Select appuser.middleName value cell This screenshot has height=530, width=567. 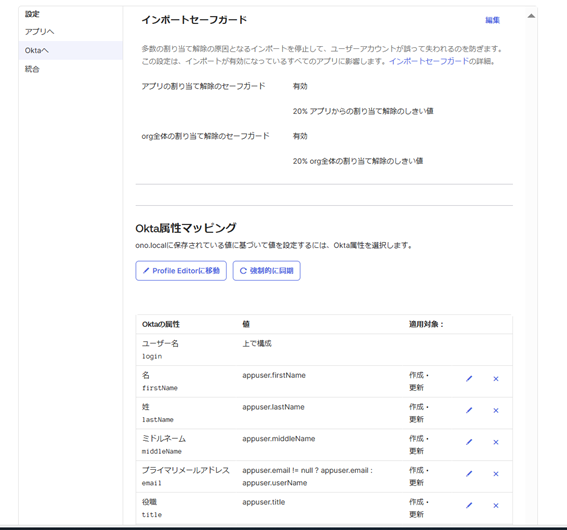click(278, 439)
